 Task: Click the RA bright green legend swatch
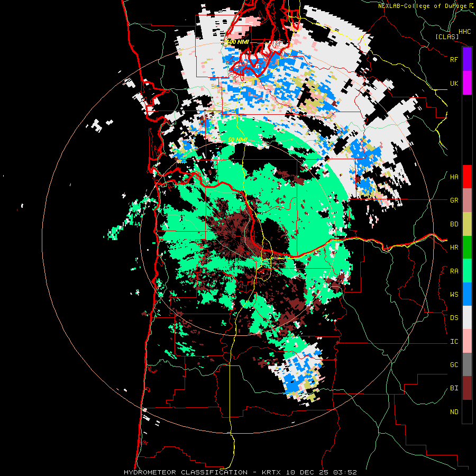[x=467, y=271]
